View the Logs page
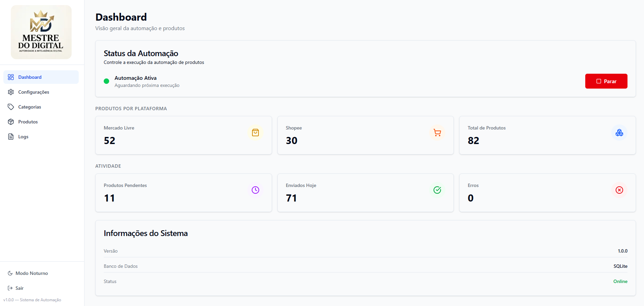Screen dimensions: 644x306 click(x=23, y=137)
